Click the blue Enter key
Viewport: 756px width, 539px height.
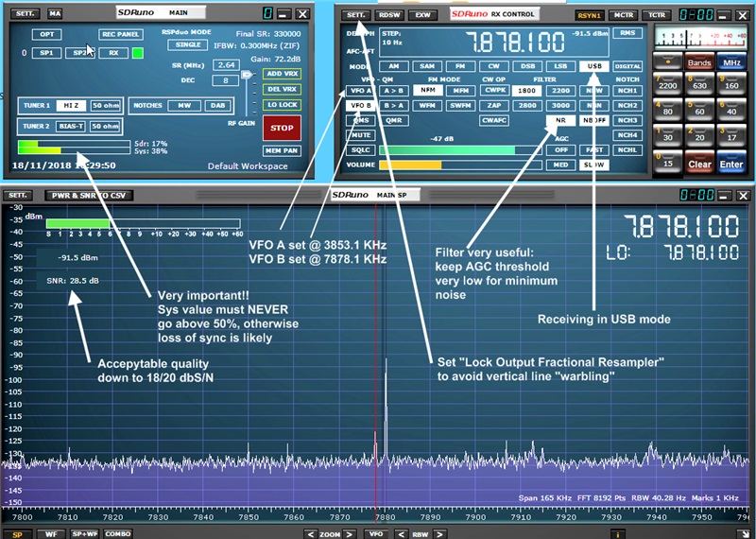tap(731, 162)
